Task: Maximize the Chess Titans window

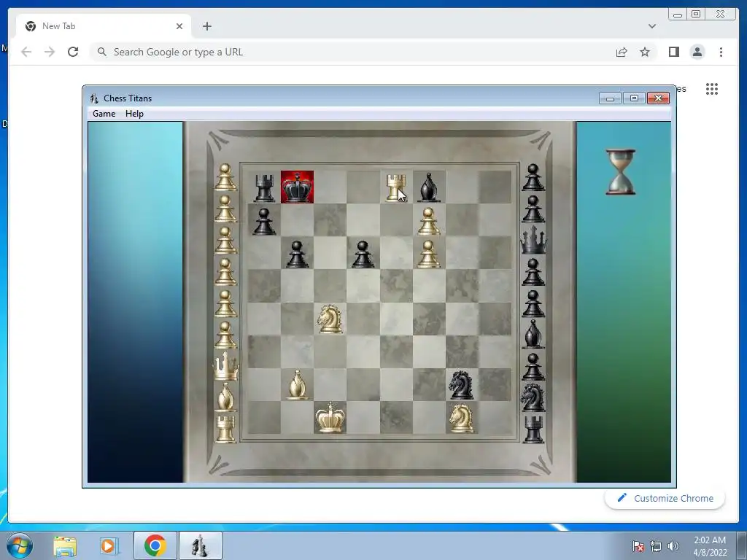Action: click(x=634, y=98)
